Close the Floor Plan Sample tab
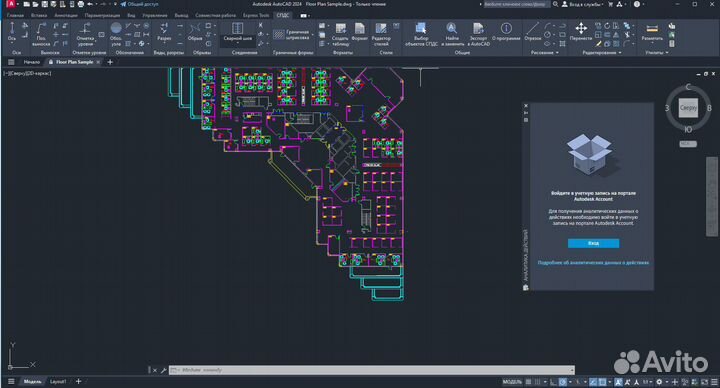 98,62
